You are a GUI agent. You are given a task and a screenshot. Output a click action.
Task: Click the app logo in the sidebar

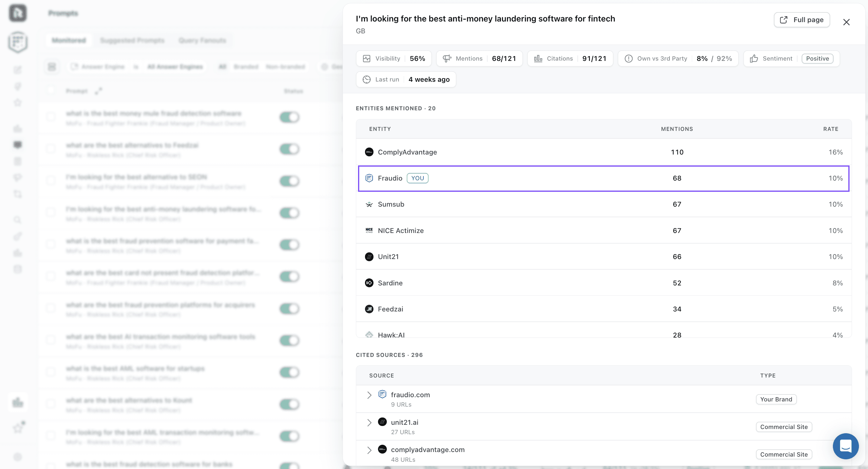pyautogui.click(x=18, y=13)
